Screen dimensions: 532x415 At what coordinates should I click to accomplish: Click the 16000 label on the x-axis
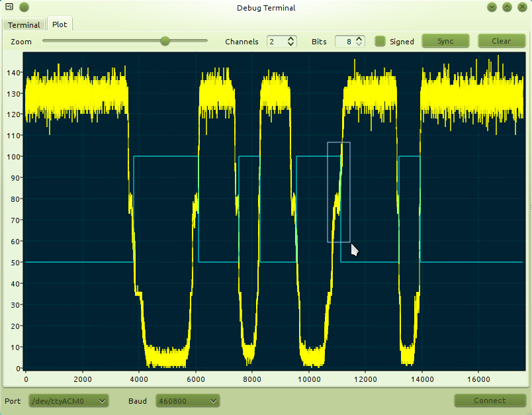pos(478,379)
